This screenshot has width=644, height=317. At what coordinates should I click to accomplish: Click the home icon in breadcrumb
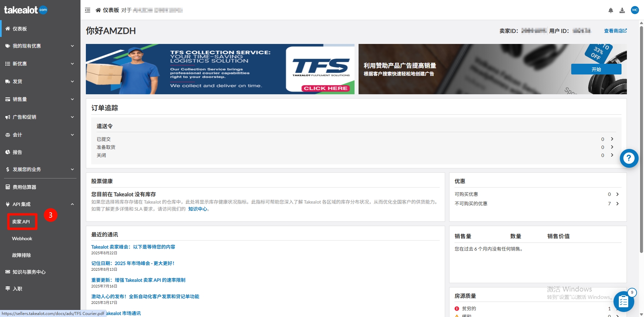(98, 10)
